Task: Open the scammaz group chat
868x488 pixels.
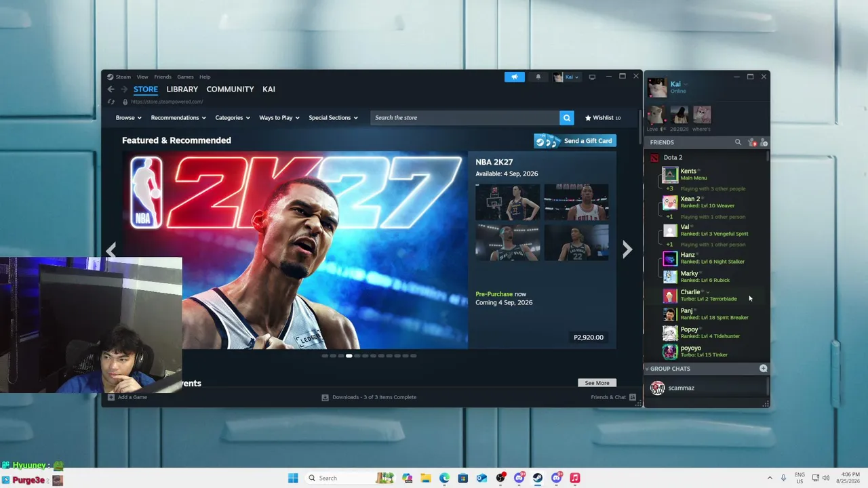Action: click(705, 388)
